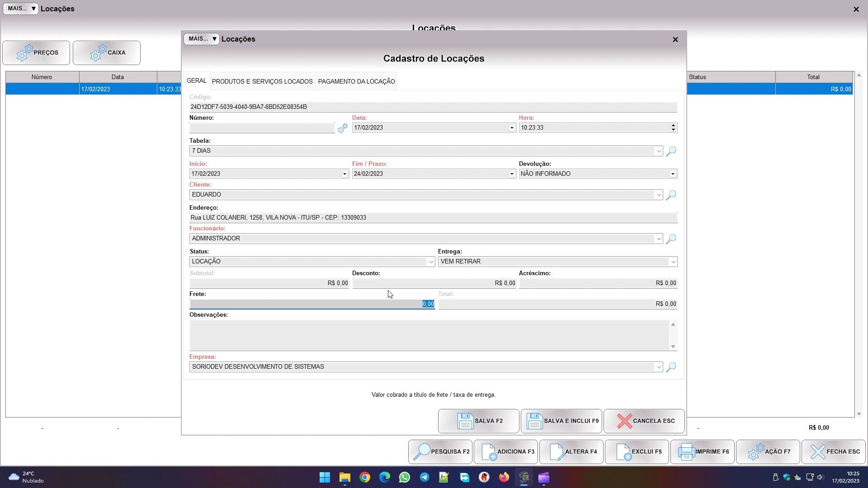The width and height of the screenshot is (868, 488).
Task: Click inside the Observações text area
Action: click(429, 335)
